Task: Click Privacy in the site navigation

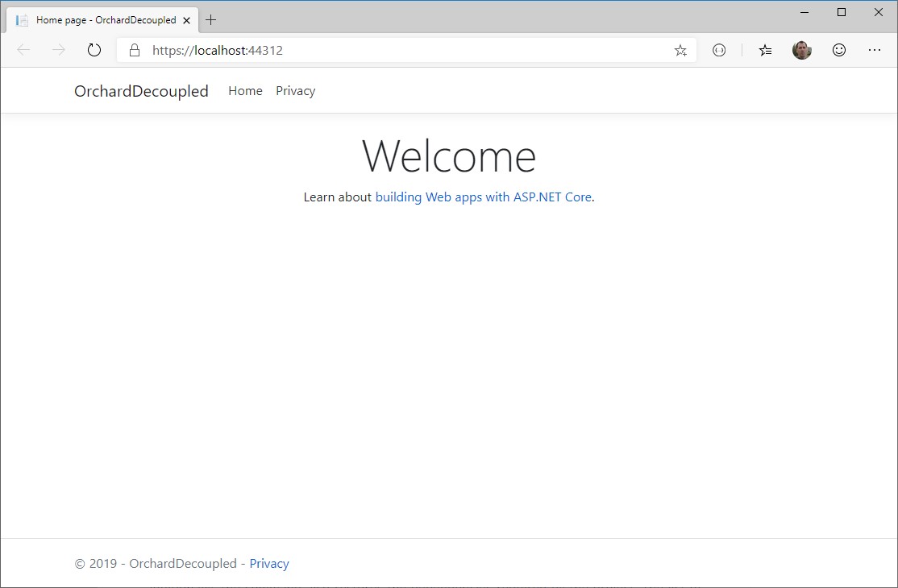Action: (295, 90)
